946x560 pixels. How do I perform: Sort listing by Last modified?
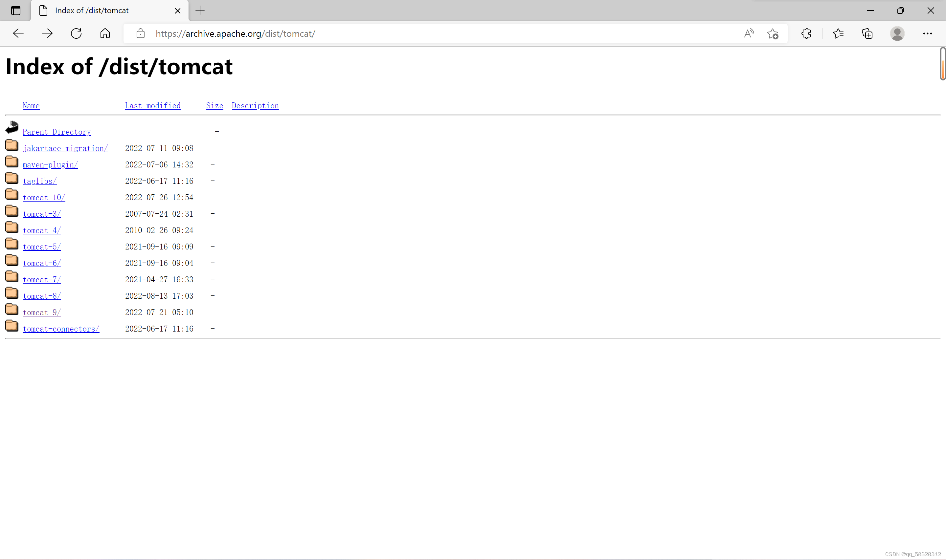pos(152,106)
